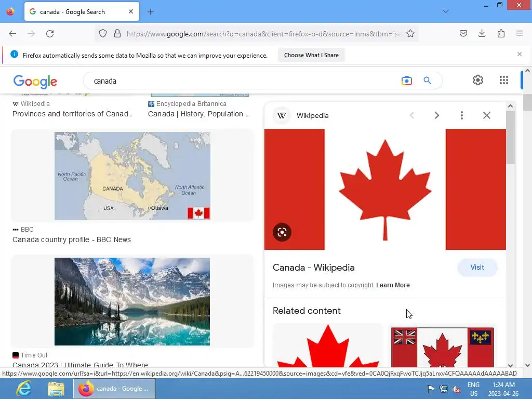Search inside image with Lens icon
Image resolution: width=532 pixels, height=399 pixels.
click(282, 232)
